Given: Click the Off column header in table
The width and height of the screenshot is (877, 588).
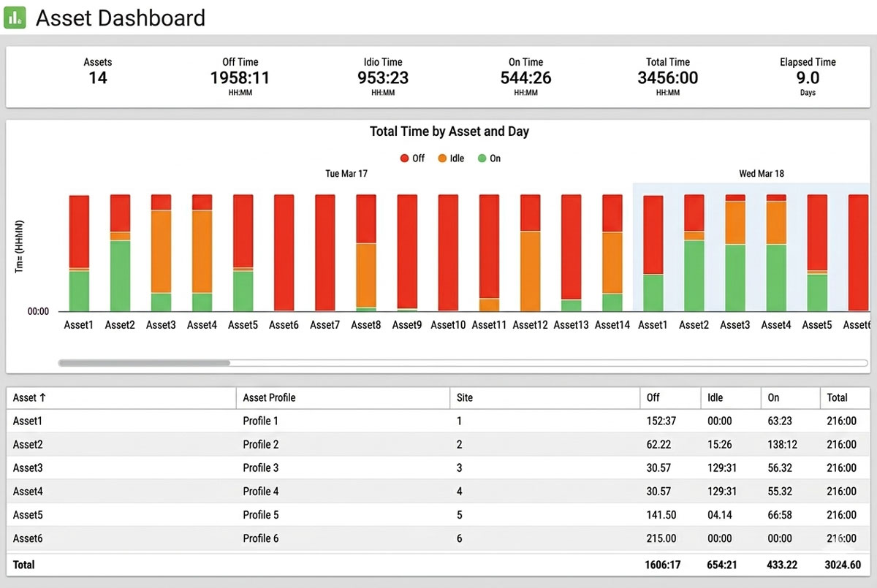Looking at the screenshot, I should (653, 397).
